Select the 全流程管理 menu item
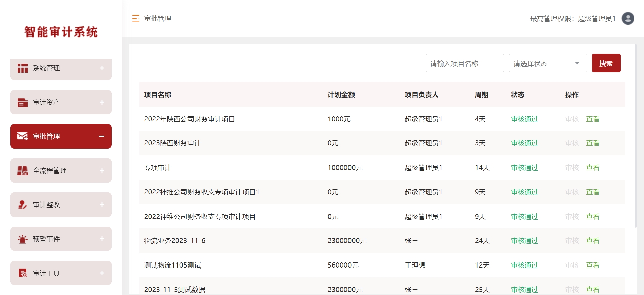The height and width of the screenshot is (295, 644). (x=50, y=171)
